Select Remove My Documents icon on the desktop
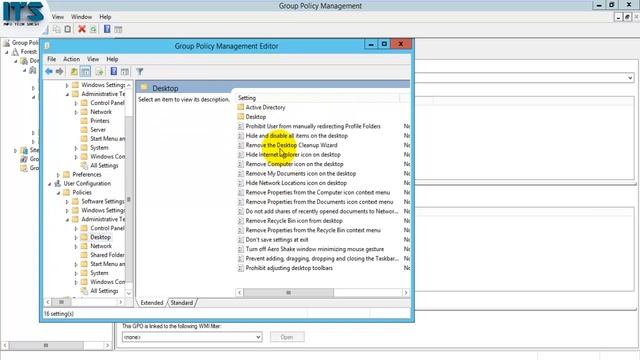The width and height of the screenshot is (640, 360). (301, 173)
